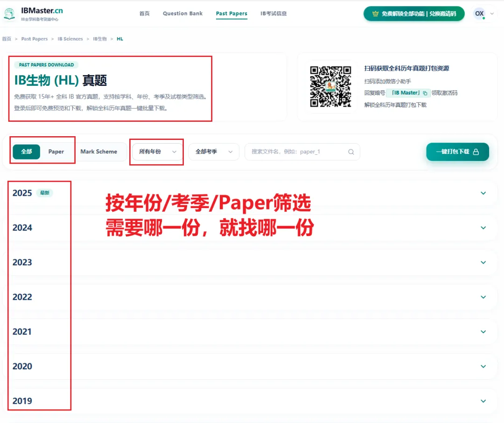
Task: Click the 「IB Master」 code text
Action: point(406,93)
